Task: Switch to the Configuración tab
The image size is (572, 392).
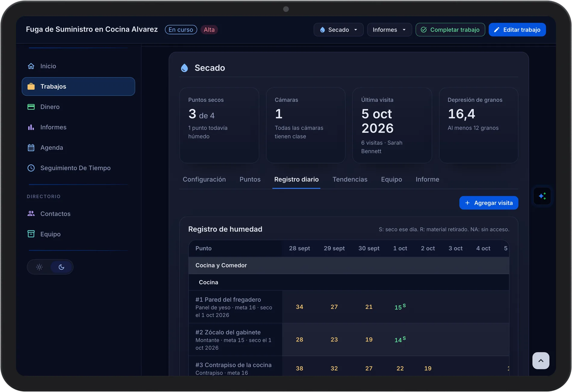Action: (x=204, y=179)
